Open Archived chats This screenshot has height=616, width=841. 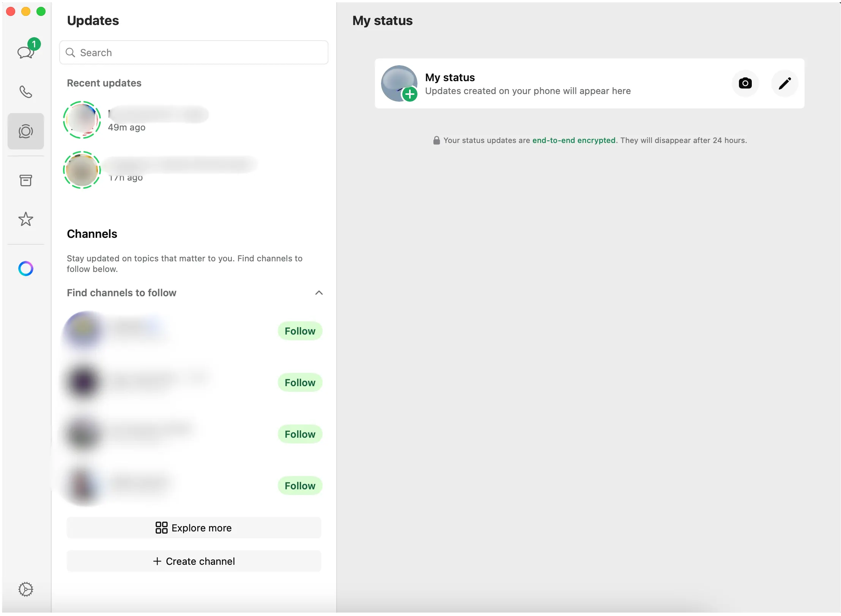(x=25, y=180)
